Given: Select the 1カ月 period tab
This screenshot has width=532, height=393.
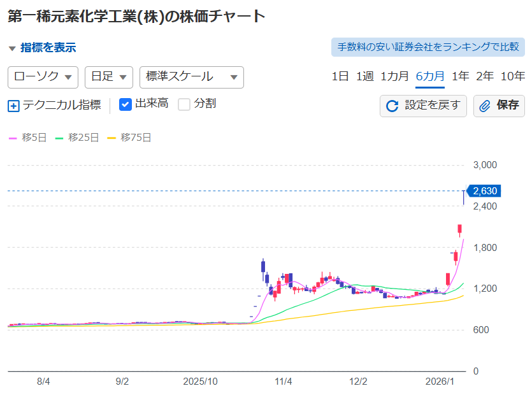Looking at the screenshot, I should 394,76.
